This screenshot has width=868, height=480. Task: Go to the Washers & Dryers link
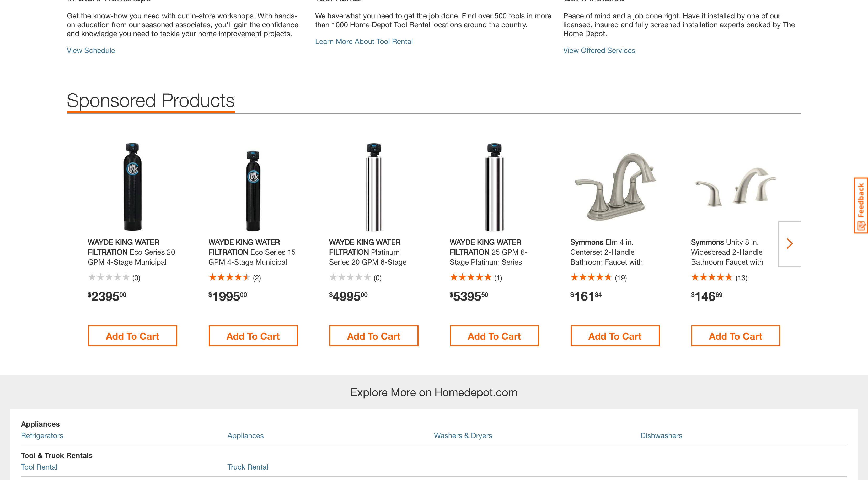click(x=463, y=435)
